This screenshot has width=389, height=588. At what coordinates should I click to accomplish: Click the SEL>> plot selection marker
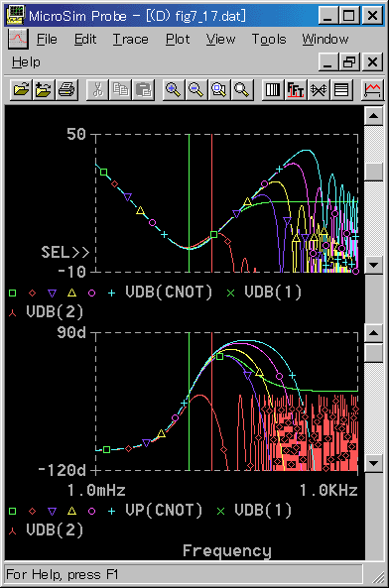pos(65,252)
